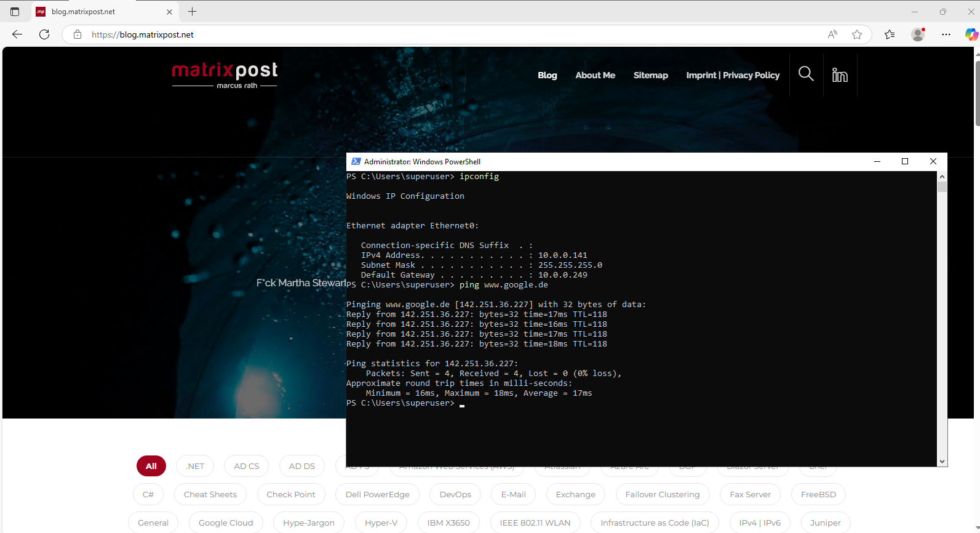Click PowerShell scrollbar up arrow
Screen dimensions: 980x533
pyautogui.click(x=942, y=177)
